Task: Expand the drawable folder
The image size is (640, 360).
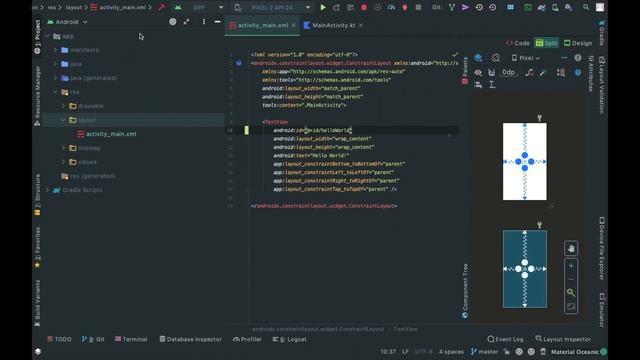Action: tap(64, 106)
